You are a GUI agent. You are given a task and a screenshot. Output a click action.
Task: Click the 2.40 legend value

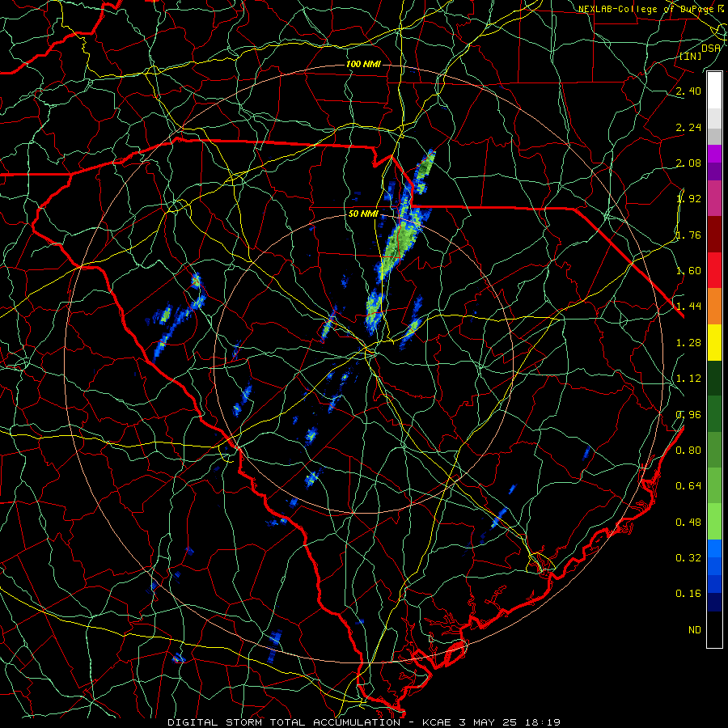[x=688, y=91]
